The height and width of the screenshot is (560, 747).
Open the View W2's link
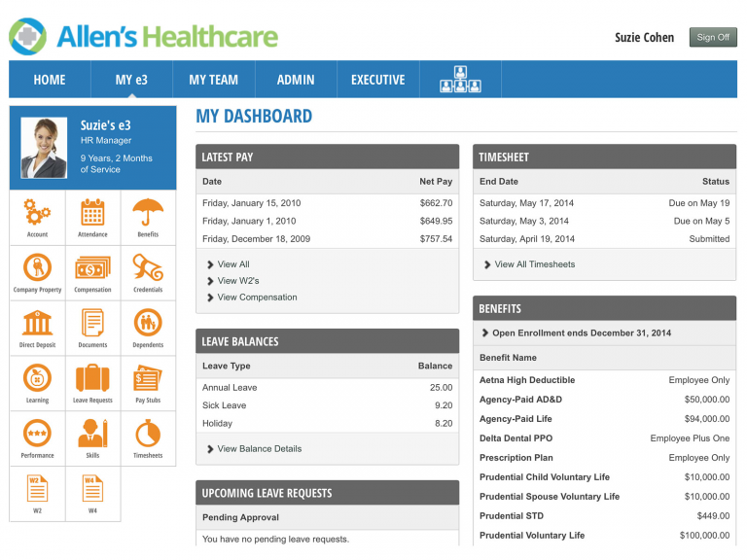[239, 281]
